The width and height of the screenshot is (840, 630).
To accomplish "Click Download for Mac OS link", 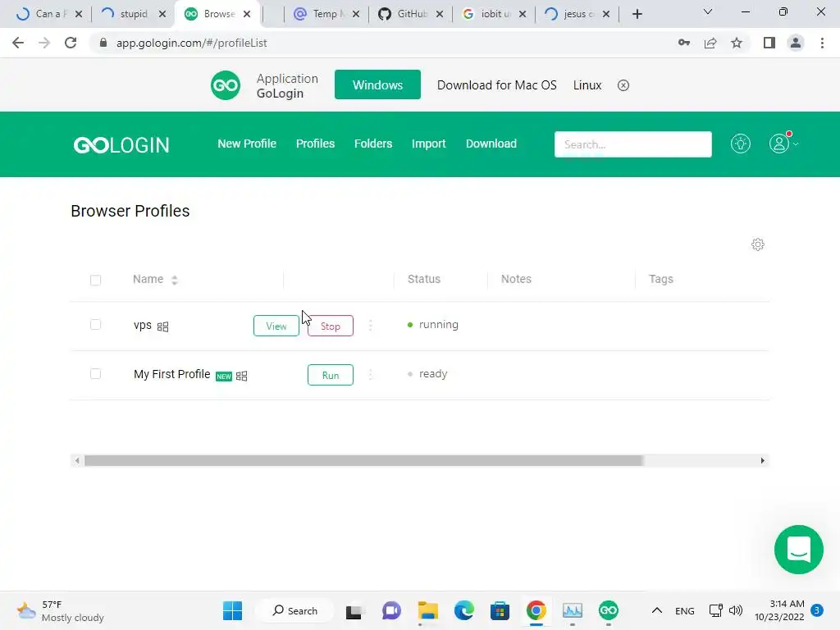I will pyautogui.click(x=496, y=85).
